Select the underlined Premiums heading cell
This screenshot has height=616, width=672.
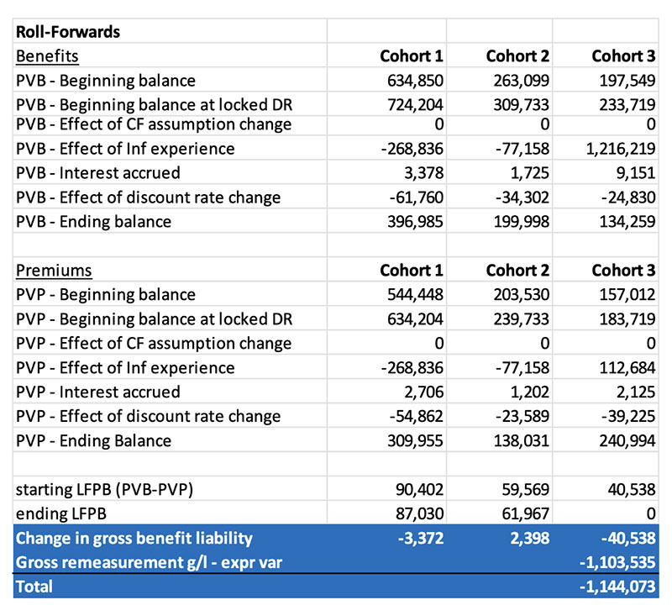pos(54,271)
